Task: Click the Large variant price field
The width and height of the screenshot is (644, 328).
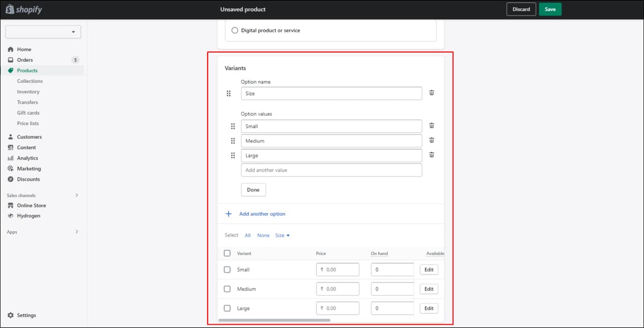Action: (338, 308)
